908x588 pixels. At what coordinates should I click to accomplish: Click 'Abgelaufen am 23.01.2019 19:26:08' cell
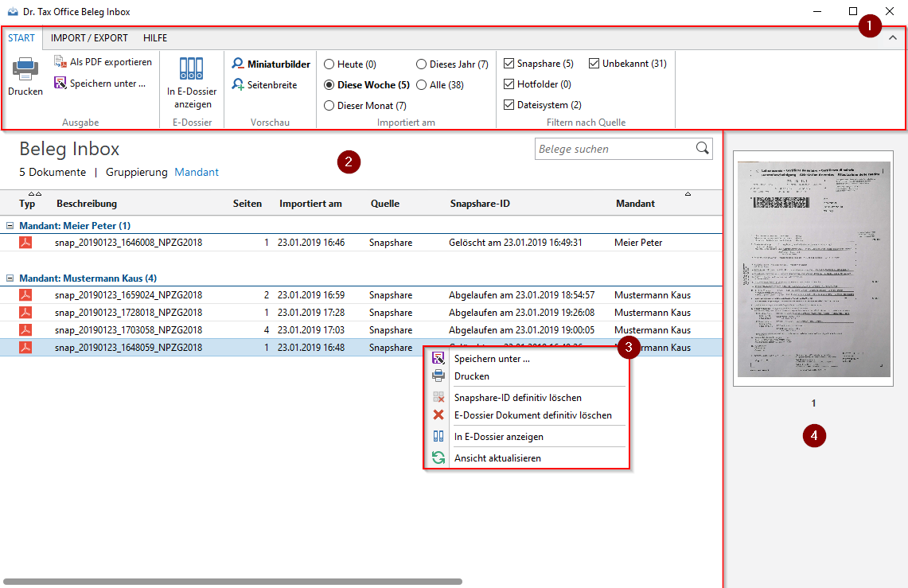coord(521,313)
